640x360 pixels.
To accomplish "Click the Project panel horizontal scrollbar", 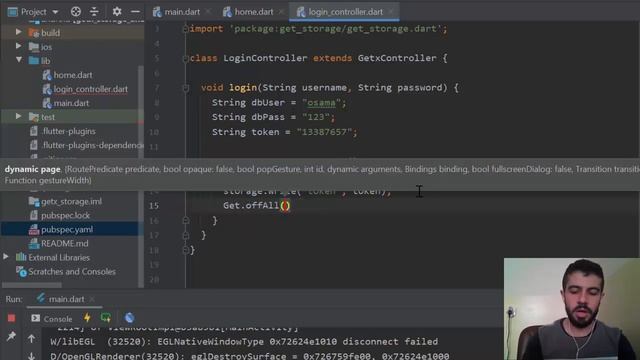I will (32, 285).
